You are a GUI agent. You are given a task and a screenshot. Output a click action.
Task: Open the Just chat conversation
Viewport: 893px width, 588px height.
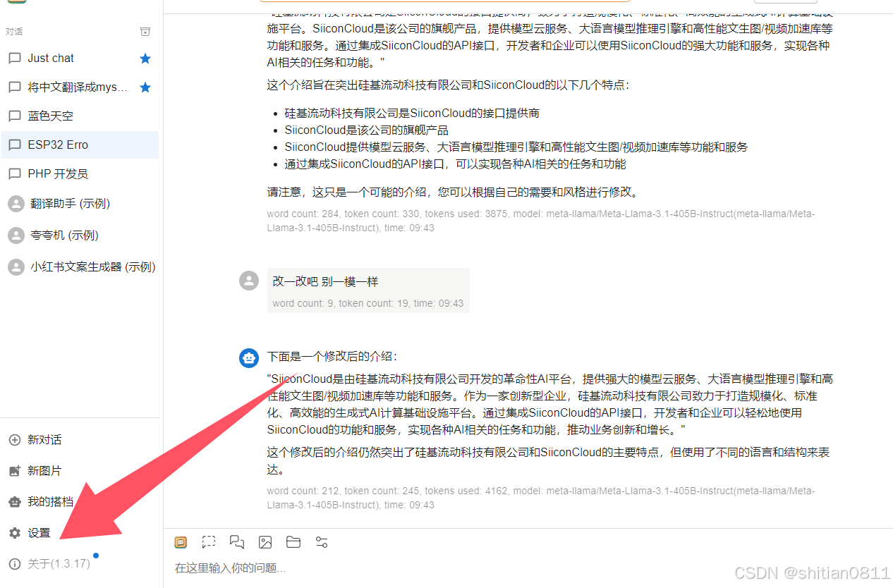click(80, 59)
